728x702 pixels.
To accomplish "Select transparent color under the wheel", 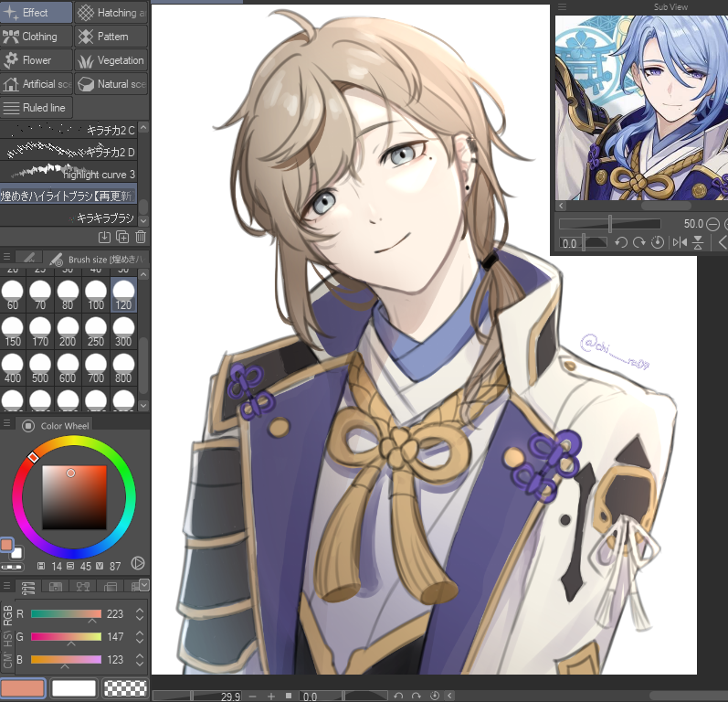I will [x=12, y=568].
